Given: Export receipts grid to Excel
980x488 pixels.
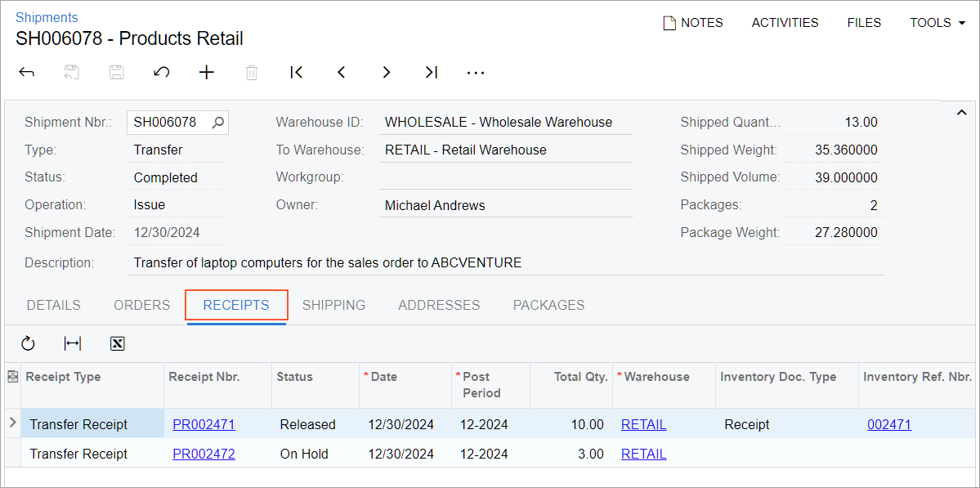Looking at the screenshot, I should (x=118, y=343).
